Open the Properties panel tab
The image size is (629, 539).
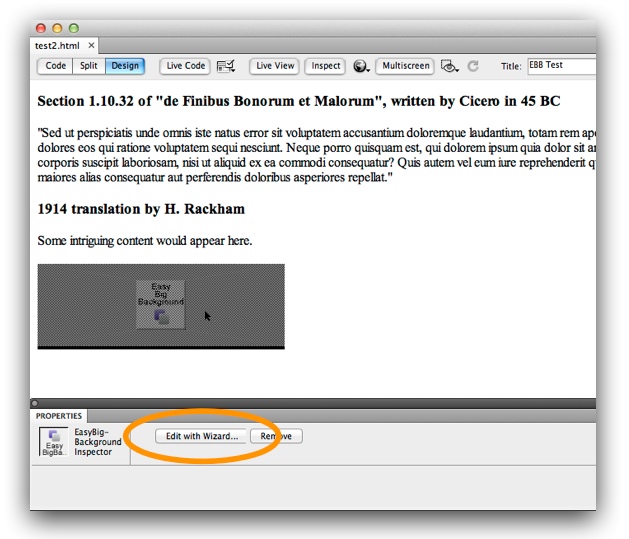click(59, 416)
